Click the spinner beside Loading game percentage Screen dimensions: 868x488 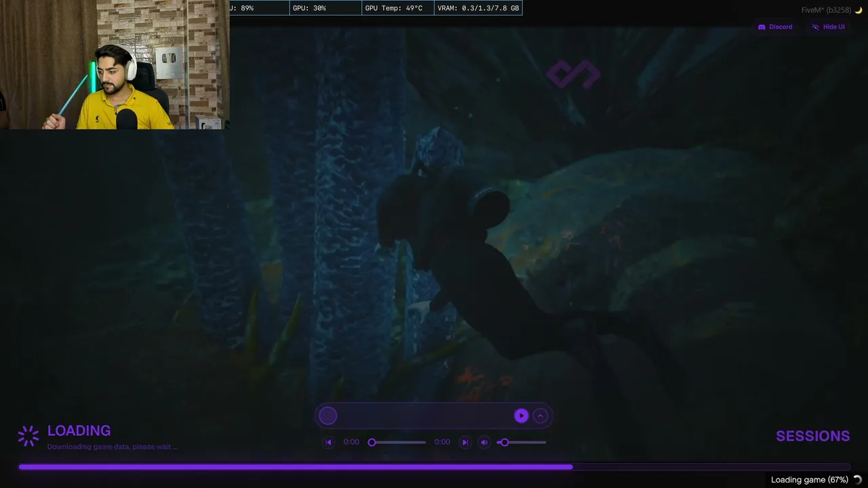[x=857, y=480]
